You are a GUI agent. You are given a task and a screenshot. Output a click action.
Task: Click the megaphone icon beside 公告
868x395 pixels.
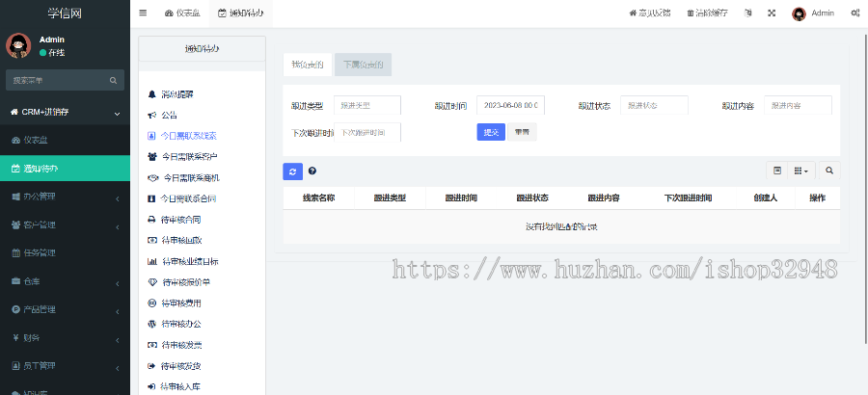click(x=151, y=115)
